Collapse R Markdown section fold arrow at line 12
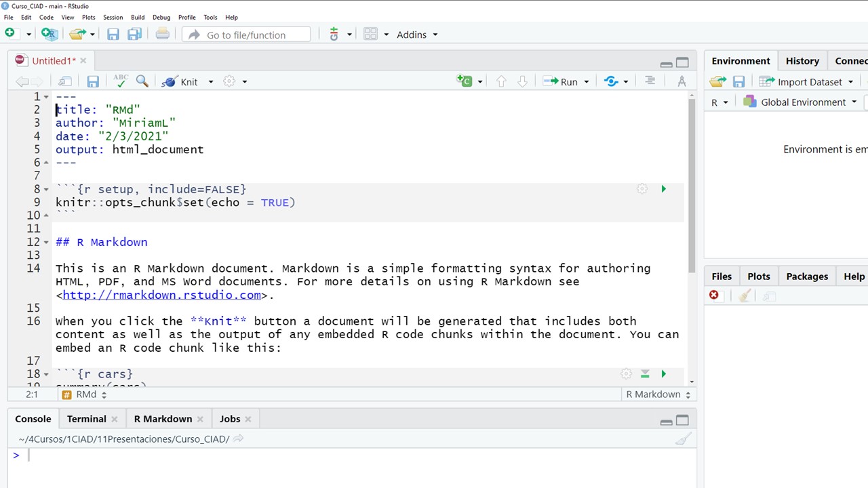 tap(46, 242)
